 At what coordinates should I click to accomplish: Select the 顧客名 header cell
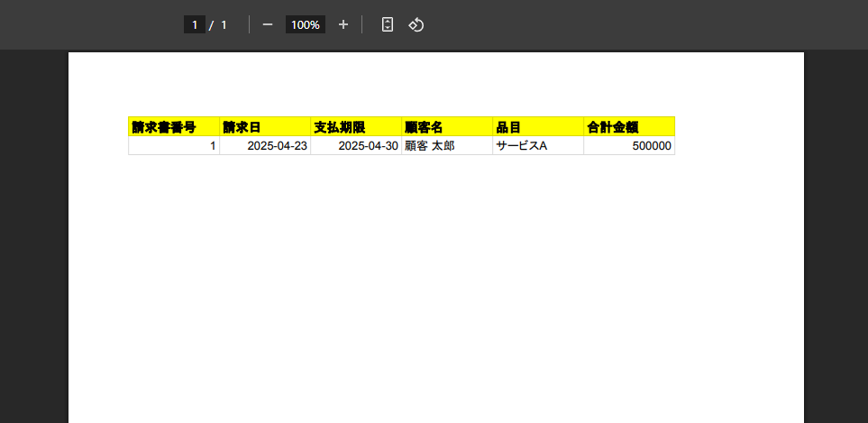pos(447,127)
